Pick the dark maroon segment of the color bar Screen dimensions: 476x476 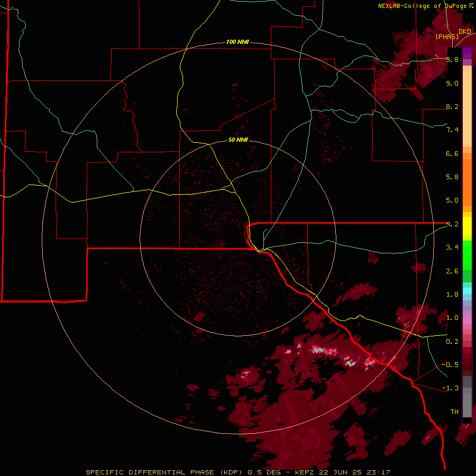tap(467, 361)
